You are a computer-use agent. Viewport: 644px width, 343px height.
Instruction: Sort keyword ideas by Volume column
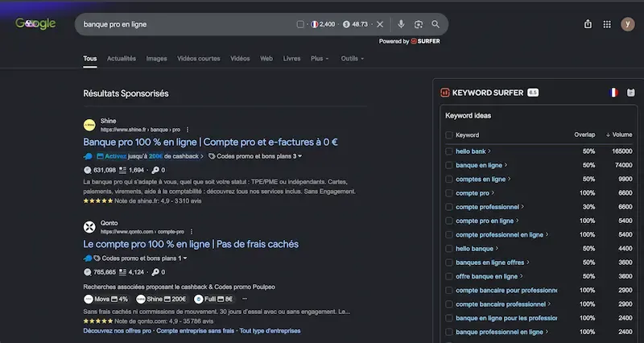(x=619, y=134)
